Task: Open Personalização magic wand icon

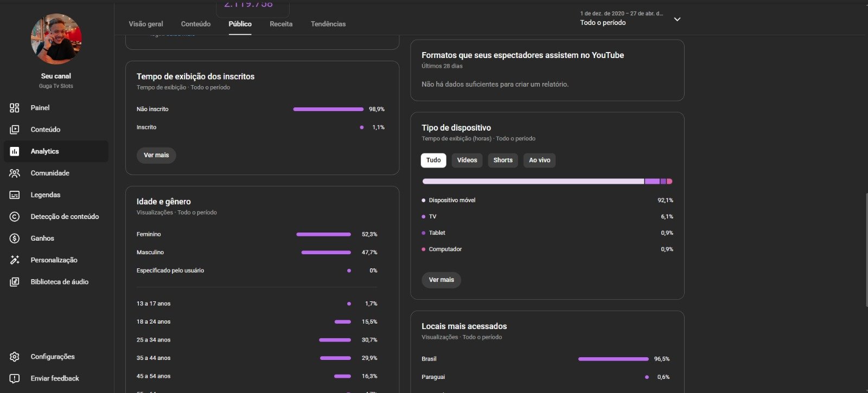Action: [x=15, y=260]
